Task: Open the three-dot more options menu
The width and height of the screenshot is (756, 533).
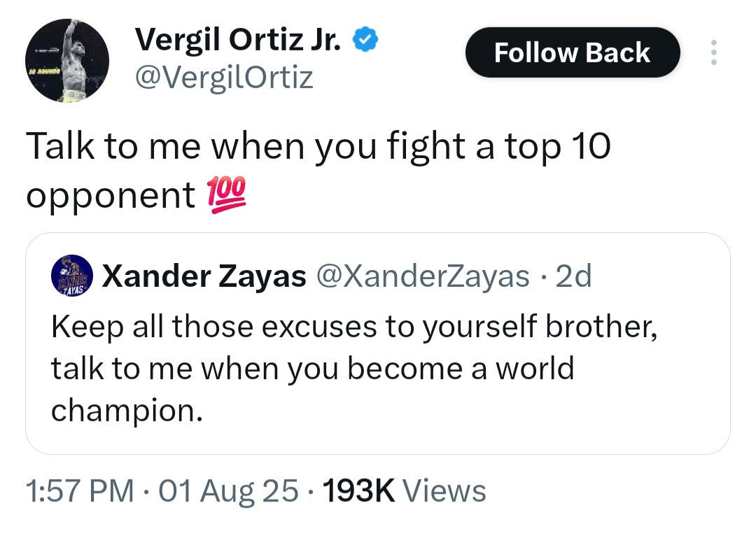Action: [x=713, y=52]
